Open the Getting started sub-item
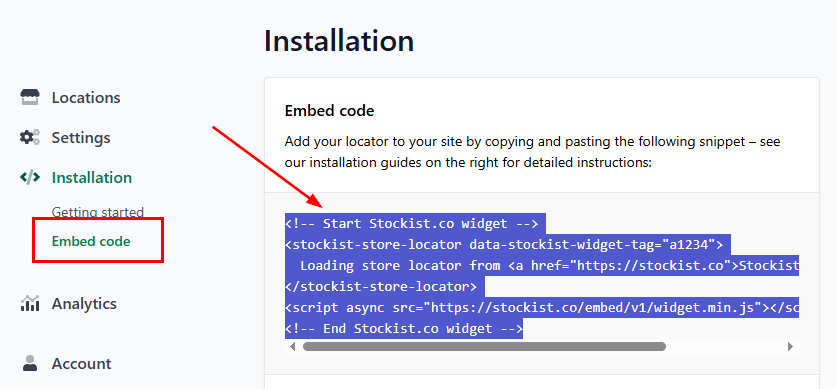The image size is (837, 389). click(x=98, y=212)
